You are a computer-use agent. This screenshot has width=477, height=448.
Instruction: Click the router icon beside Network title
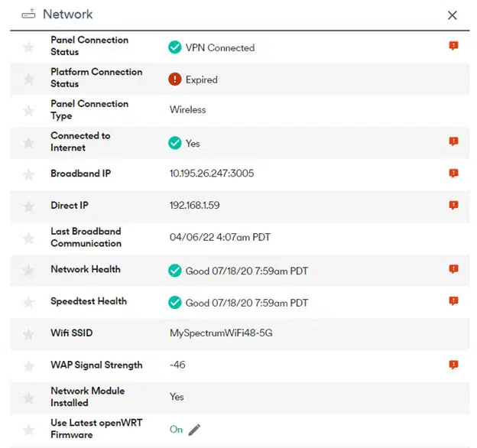coord(28,15)
